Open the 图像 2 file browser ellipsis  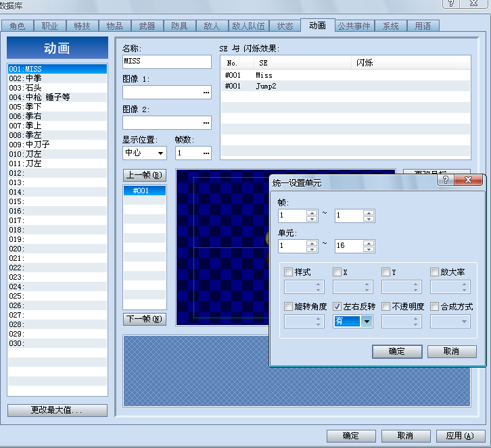tap(206, 123)
